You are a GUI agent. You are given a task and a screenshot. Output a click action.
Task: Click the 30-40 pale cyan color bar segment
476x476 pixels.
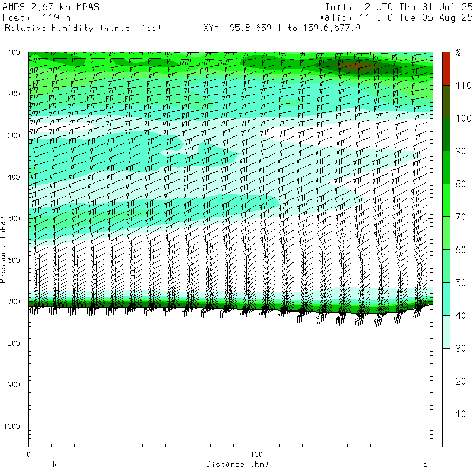tap(446, 332)
